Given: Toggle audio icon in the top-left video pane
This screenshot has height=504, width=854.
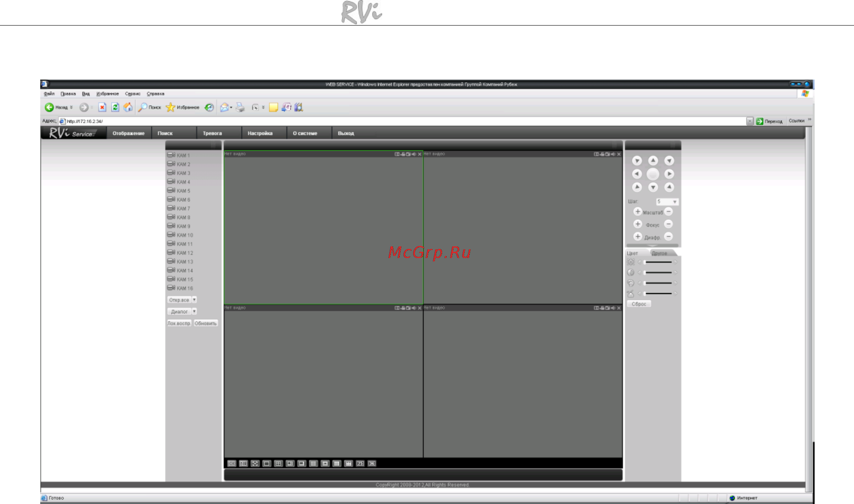Looking at the screenshot, I should [x=414, y=154].
